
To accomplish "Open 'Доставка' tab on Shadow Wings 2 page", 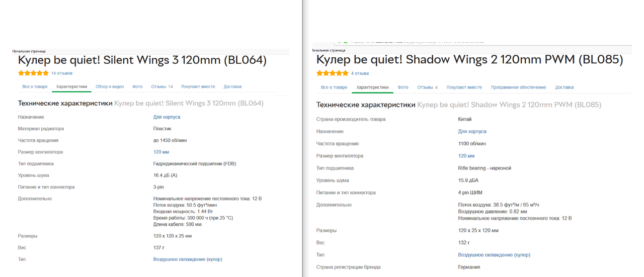I will tap(565, 87).
